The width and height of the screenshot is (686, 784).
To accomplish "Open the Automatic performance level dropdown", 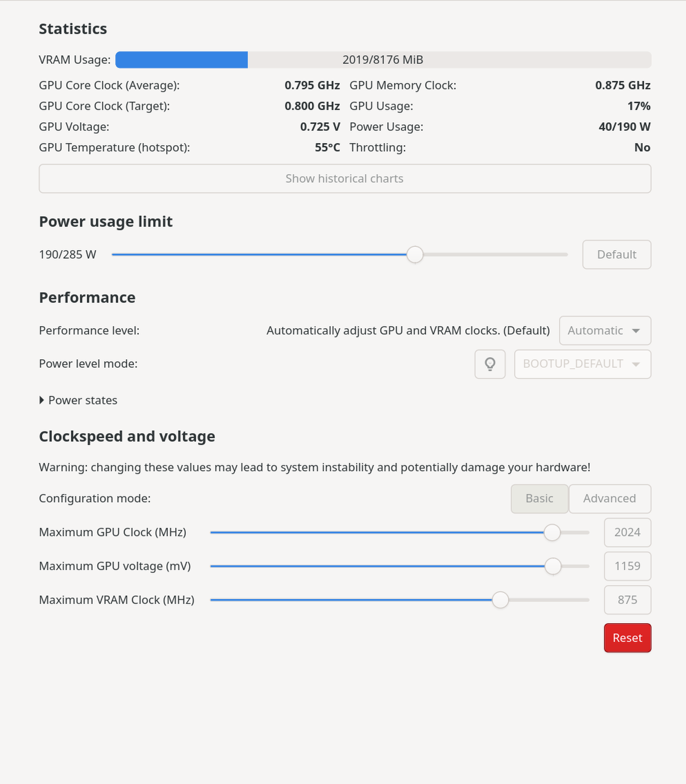I will (x=604, y=331).
